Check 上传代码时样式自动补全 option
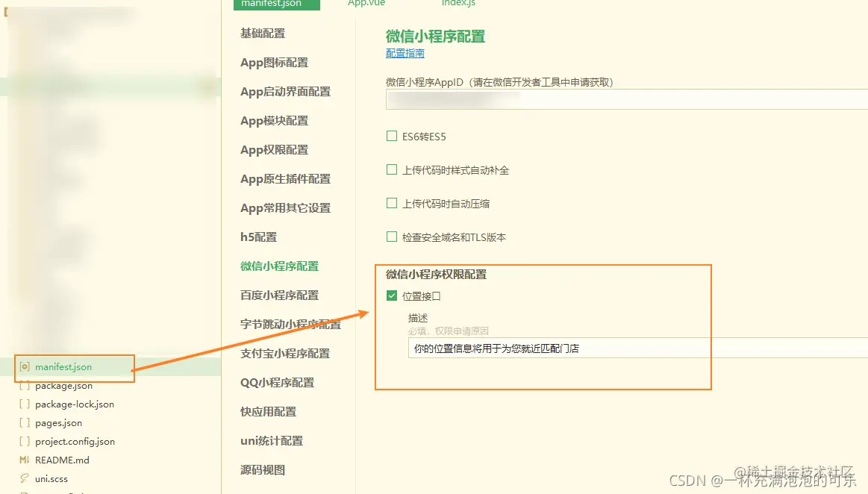 [392, 170]
